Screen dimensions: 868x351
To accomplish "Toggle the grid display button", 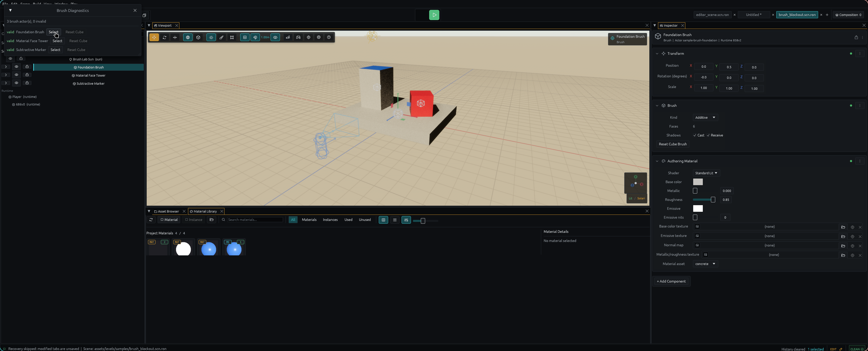I will pos(245,38).
